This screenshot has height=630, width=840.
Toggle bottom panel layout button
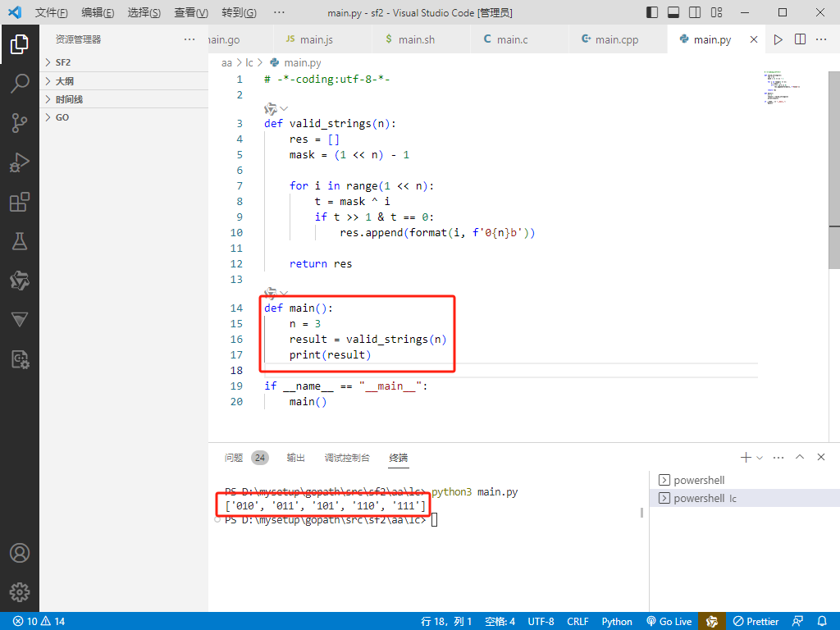click(673, 12)
